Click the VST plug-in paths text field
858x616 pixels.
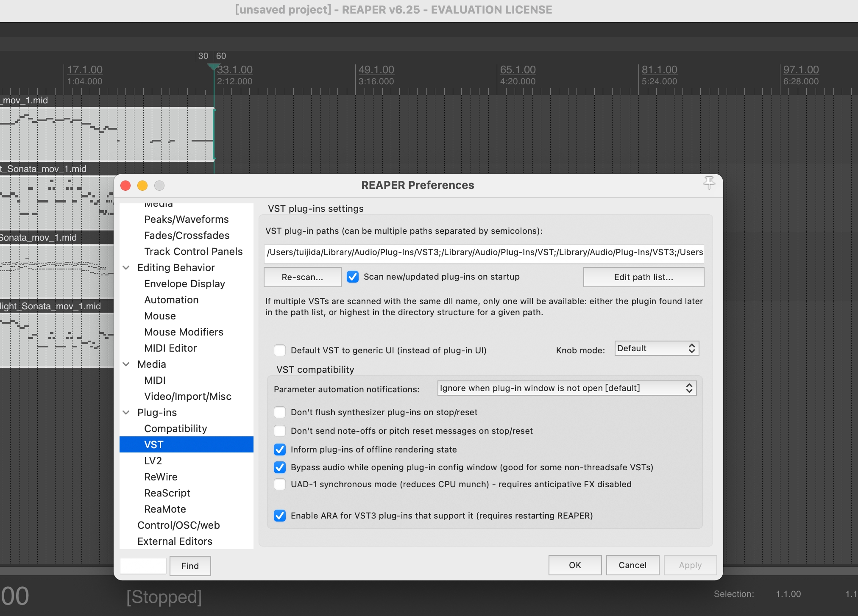[x=483, y=253]
